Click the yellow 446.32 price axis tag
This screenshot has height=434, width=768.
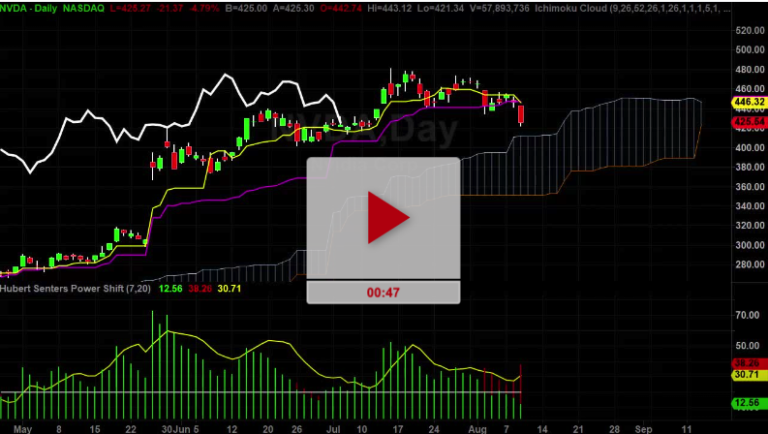(x=749, y=102)
